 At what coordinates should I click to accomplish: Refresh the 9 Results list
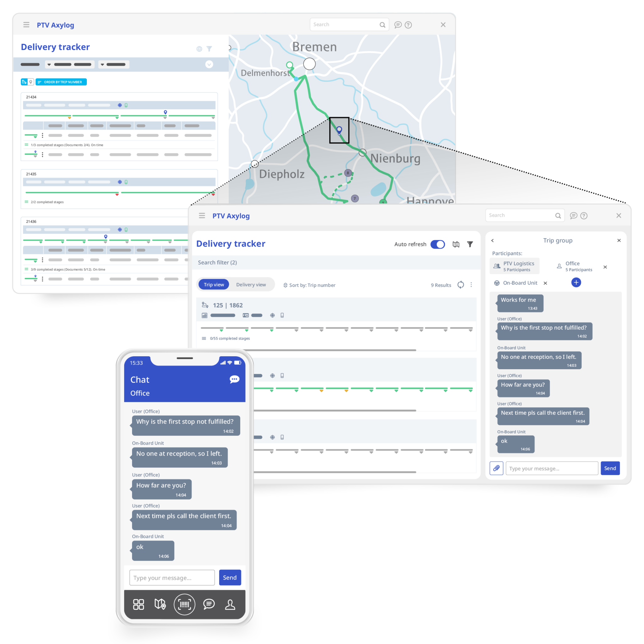[x=461, y=285]
